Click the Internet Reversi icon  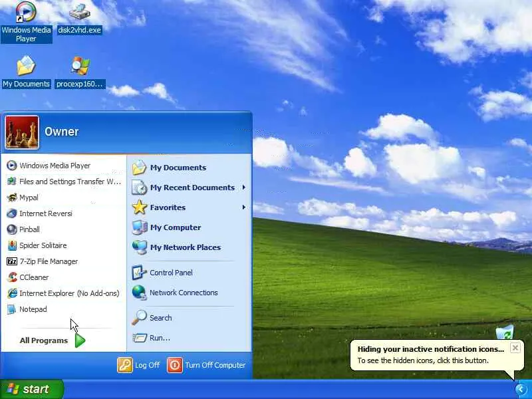[x=12, y=213]
